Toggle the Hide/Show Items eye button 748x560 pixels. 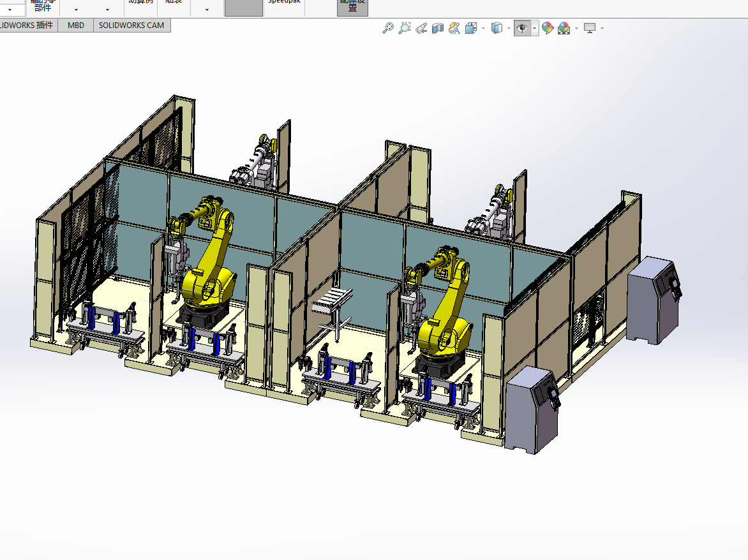(522, 28)
